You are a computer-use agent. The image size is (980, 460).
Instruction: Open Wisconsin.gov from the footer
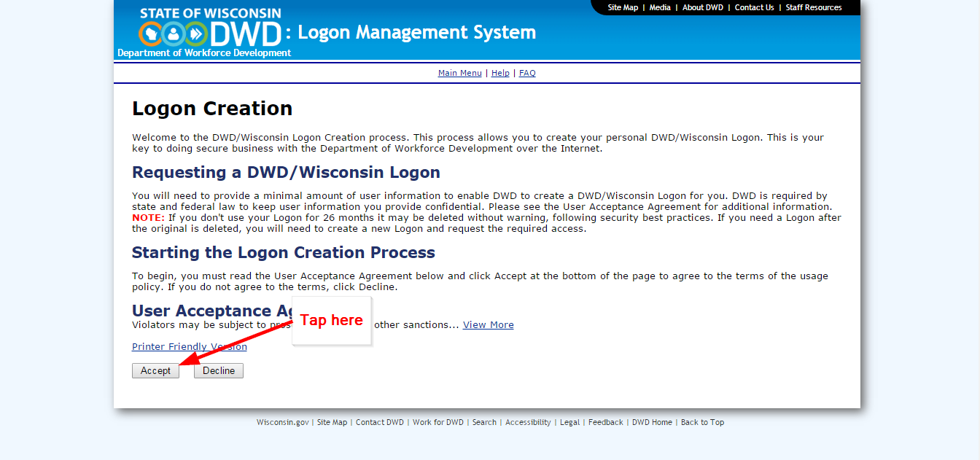tap(282, 422)
